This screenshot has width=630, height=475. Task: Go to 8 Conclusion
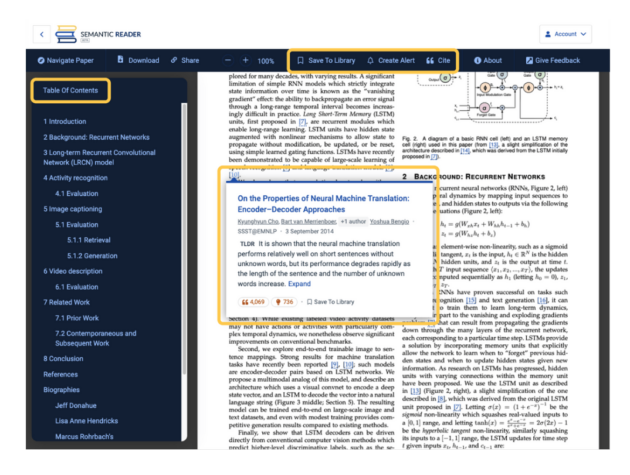coord(63,358)
